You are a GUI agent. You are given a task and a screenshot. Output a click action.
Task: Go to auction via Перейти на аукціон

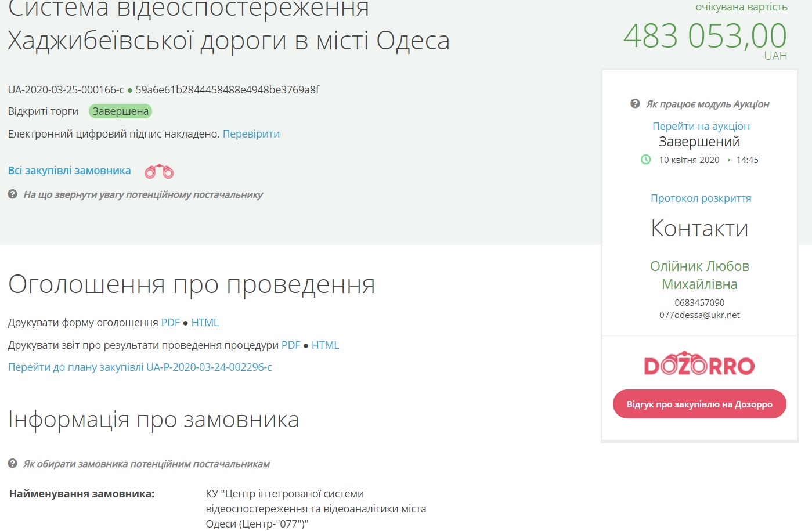coord(701,127)
